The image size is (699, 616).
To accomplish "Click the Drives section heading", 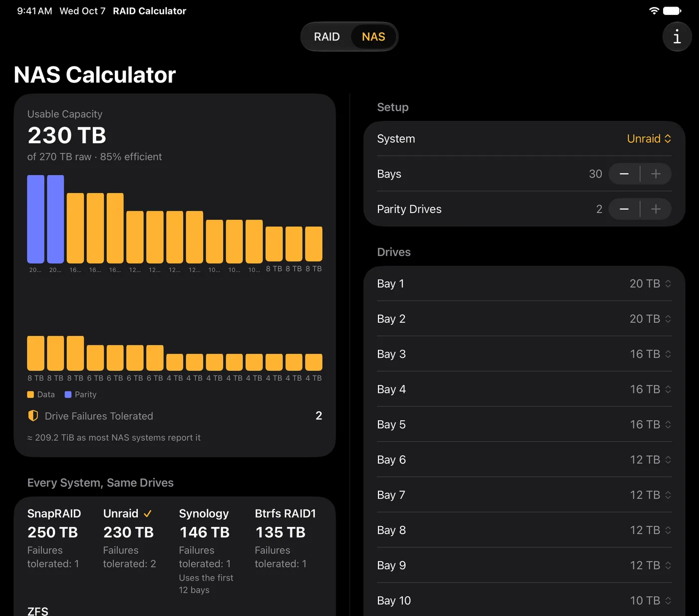I will click(x=394, y=252).
